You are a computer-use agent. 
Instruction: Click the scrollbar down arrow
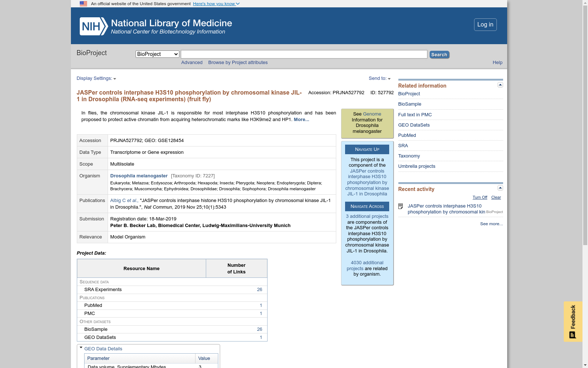click(x=585, y=365)
